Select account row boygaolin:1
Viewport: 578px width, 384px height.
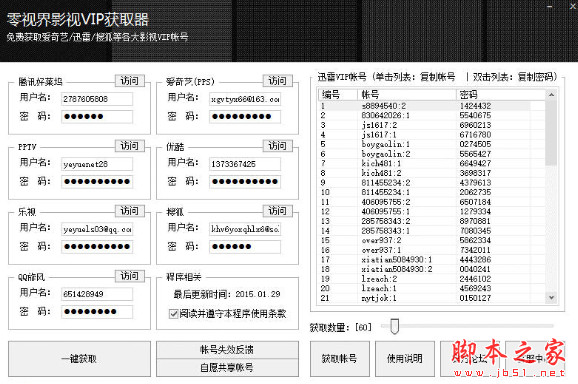point(431,144)
